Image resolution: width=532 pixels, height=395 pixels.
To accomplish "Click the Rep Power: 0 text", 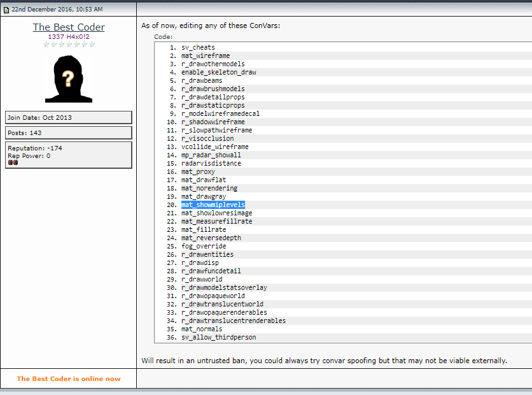I will [29, 156].
